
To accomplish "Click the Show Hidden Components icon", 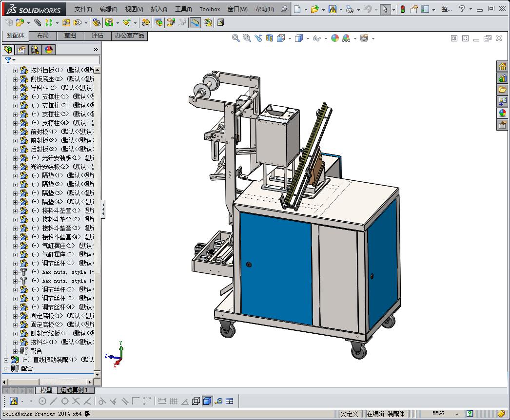I will point(96,22).
